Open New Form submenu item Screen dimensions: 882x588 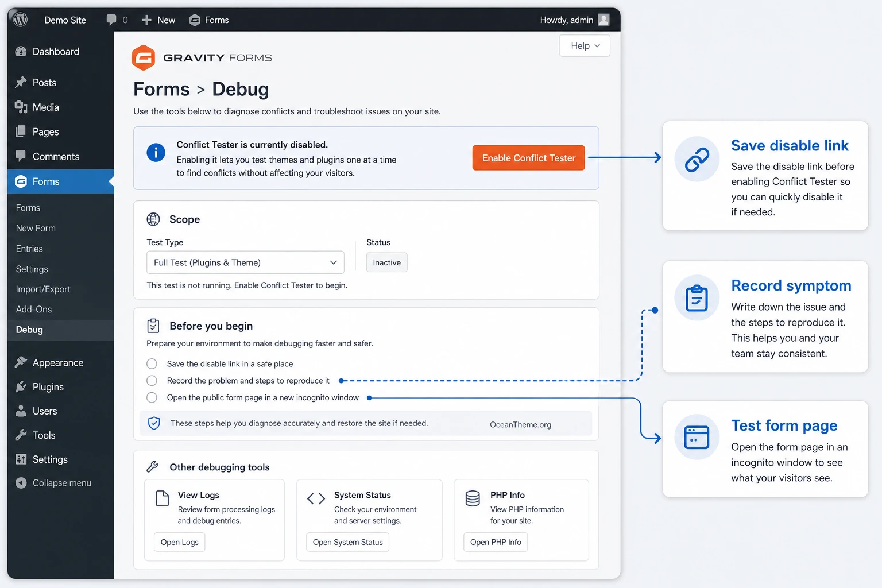[36, 228]
